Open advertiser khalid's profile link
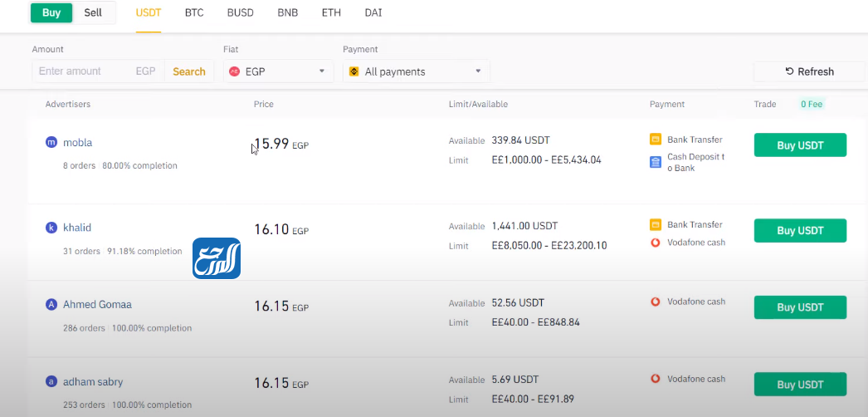 pos(77,228)
